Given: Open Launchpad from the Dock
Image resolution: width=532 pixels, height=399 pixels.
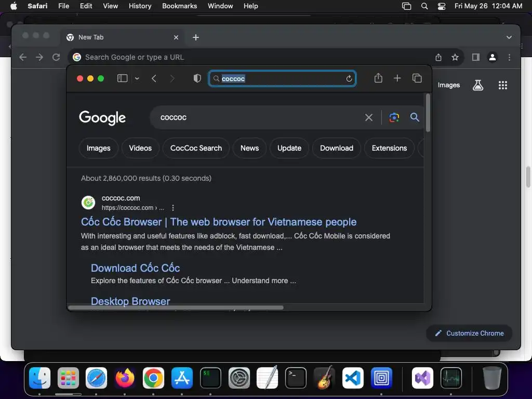Looking at the screenshot, I should tap(68, 378).
